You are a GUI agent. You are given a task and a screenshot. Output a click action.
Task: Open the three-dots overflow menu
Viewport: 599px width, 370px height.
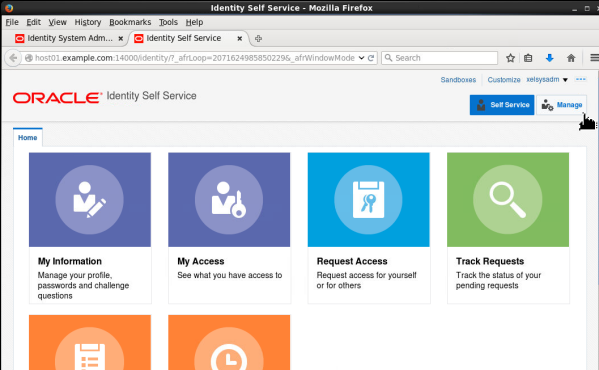[x=581, y=79]
